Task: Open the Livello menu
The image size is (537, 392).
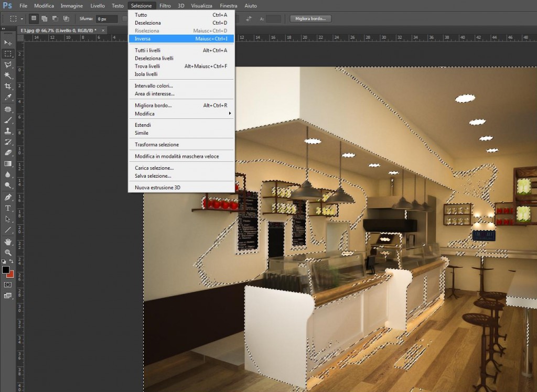Action: coord(98,6)
